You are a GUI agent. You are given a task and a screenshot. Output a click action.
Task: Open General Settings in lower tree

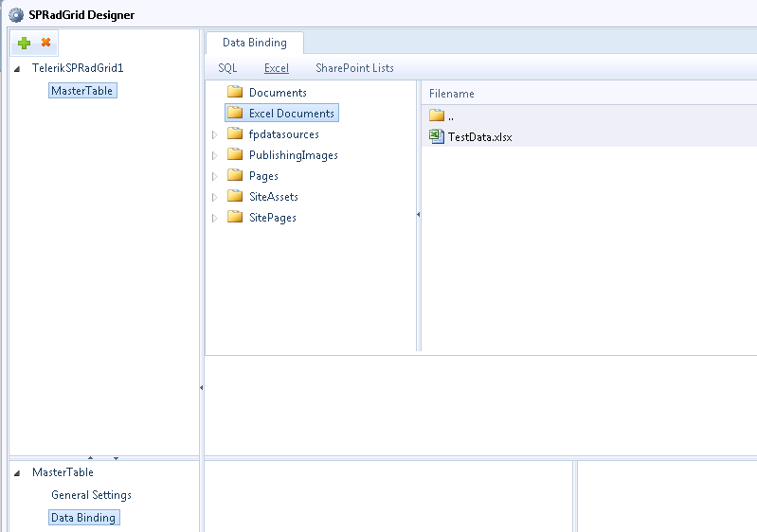[x=91, y=495]
